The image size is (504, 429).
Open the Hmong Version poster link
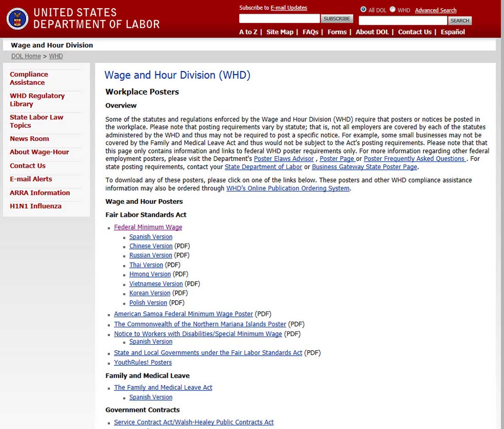(150, 275)
